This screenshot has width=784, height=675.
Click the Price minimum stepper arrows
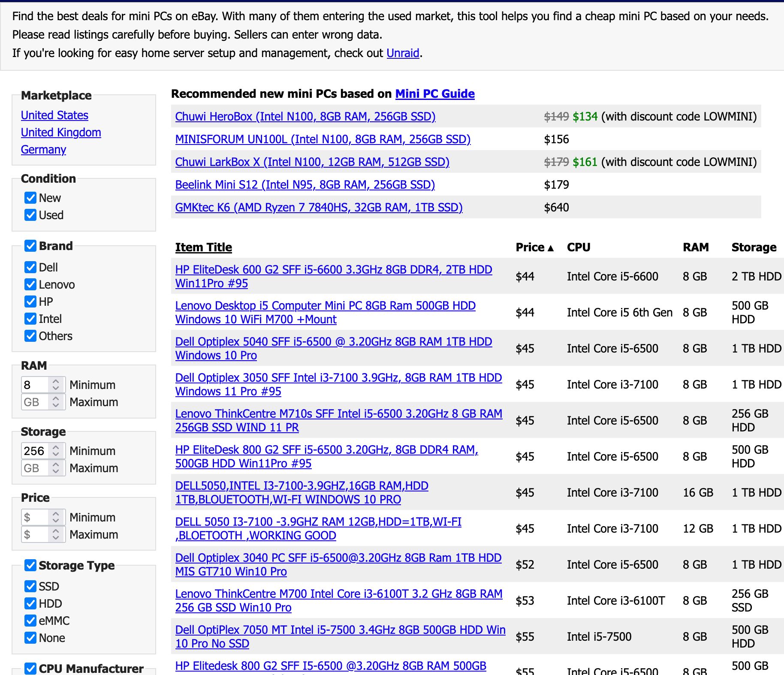(x=56, y=517)
